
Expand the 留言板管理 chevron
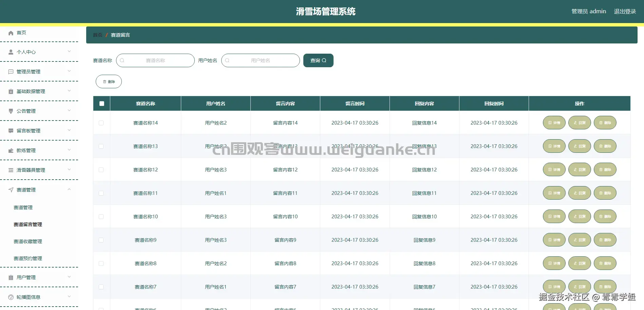click(69, 130)
